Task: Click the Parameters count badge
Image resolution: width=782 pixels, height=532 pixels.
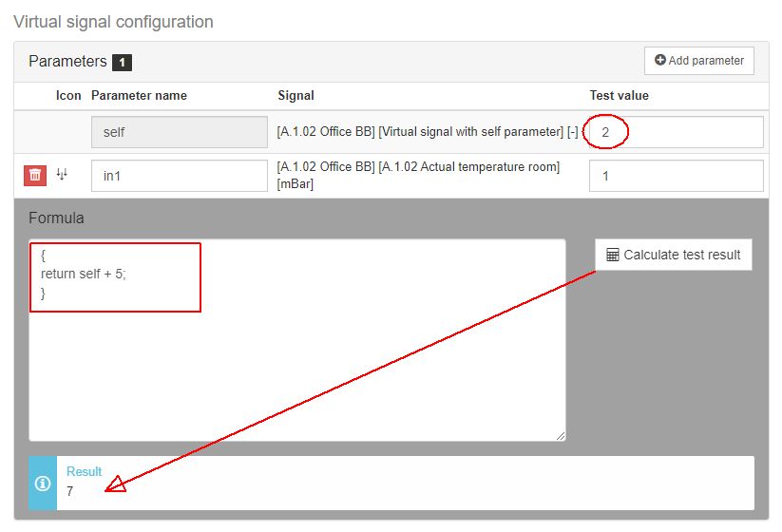Action: tap(122, 63)
